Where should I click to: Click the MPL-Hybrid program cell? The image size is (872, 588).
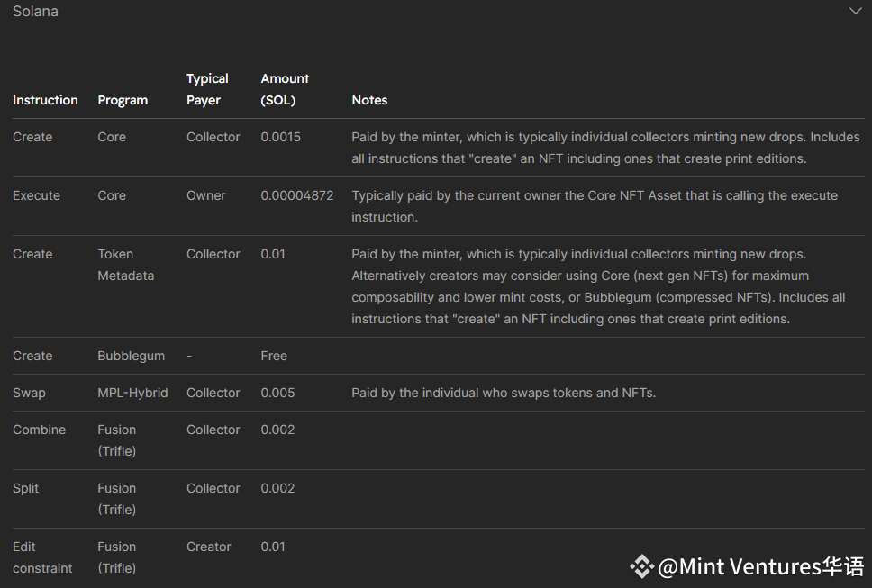tap(133, 393)
